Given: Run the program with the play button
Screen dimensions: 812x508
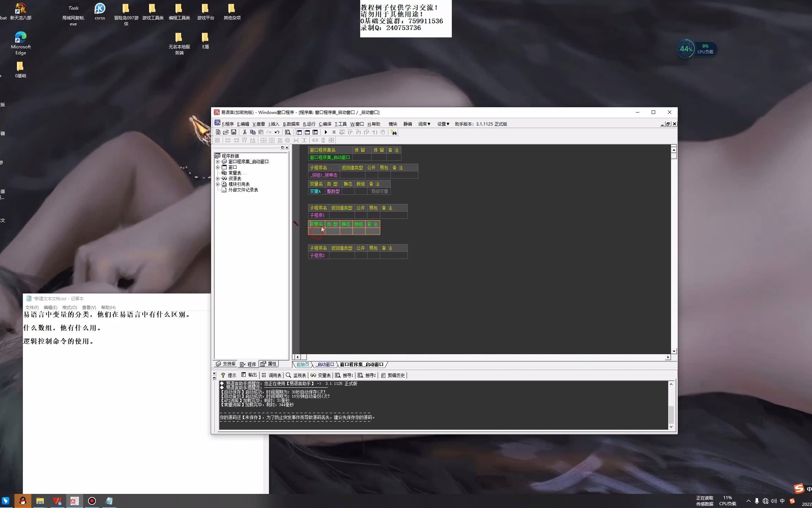Looking at the screenshot, I should pyautogui.click(x=326, y=132).
